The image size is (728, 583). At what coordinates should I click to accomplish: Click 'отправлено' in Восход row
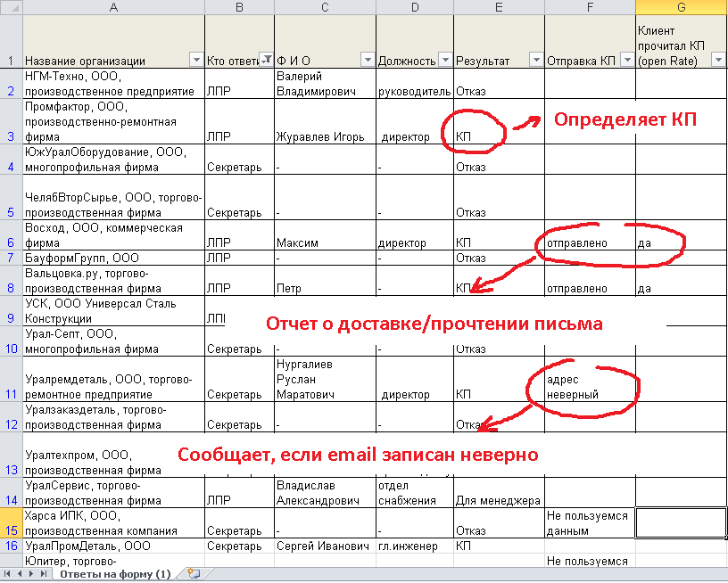pyautogui.click(x=590, y=235)
